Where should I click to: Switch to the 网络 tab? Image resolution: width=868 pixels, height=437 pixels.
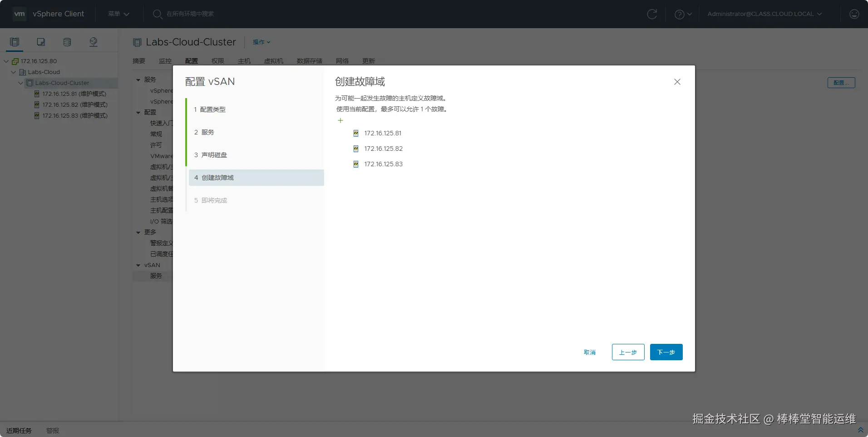point(342,61)
